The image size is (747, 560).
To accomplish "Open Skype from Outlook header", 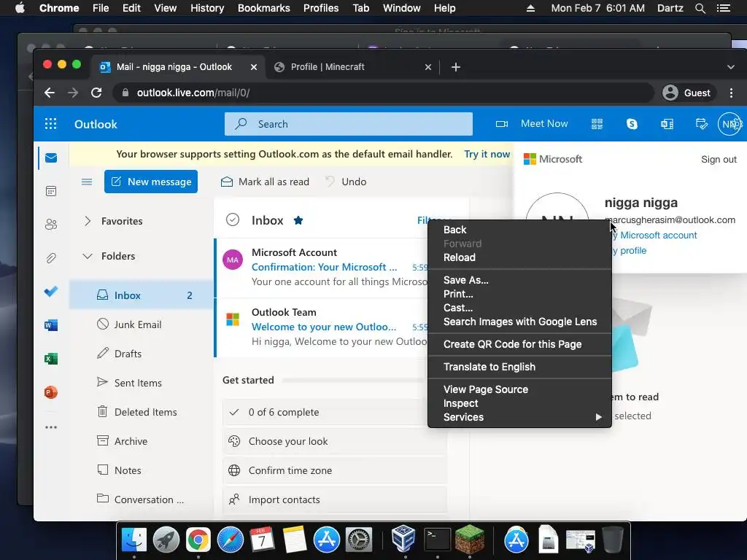I will click(632, 124).
